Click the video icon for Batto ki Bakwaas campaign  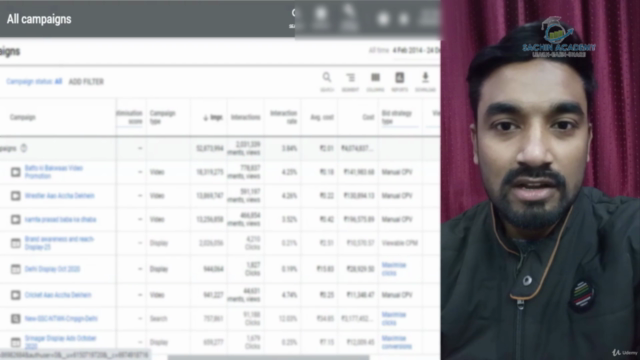coord(16,172)
